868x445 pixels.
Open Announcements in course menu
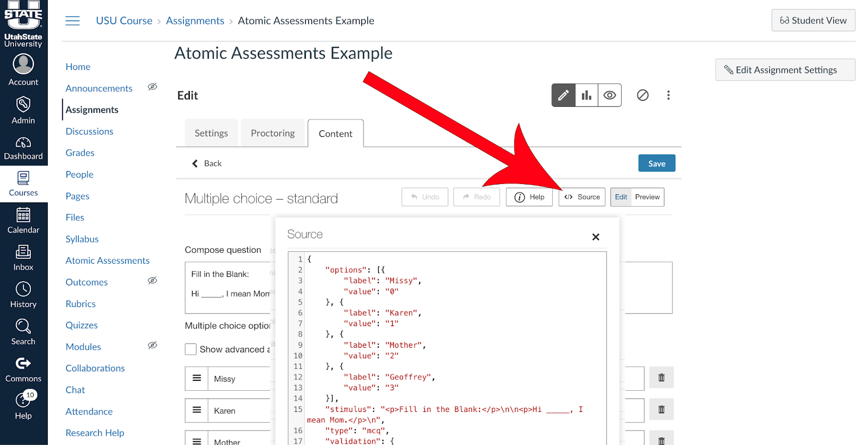point(99,88)
